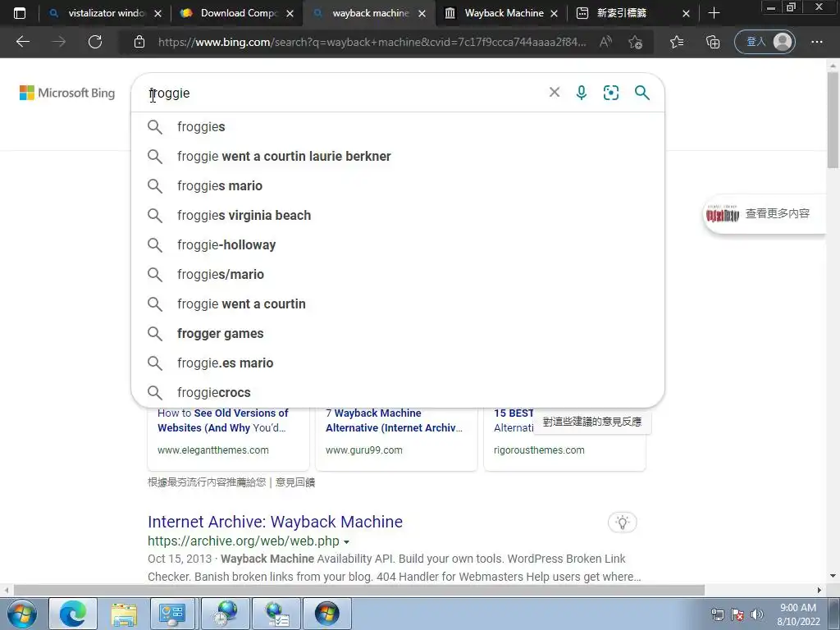The image size is (840, 630).
Task: Launch Microsoft Edge from the taskbar
Action: [72, 614]
